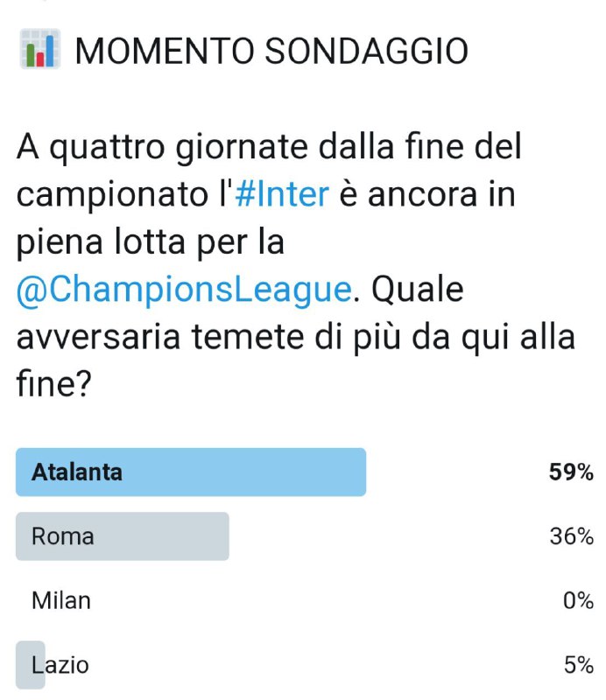Select the Lazio poll option label
Image resolution: width=606 pixels, height=700 pixels.
point(60,665)
